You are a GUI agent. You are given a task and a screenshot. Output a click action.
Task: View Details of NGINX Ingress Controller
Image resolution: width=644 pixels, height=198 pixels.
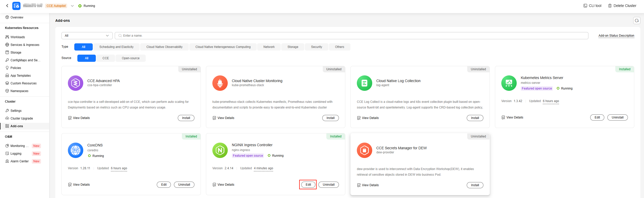[224, 185]
